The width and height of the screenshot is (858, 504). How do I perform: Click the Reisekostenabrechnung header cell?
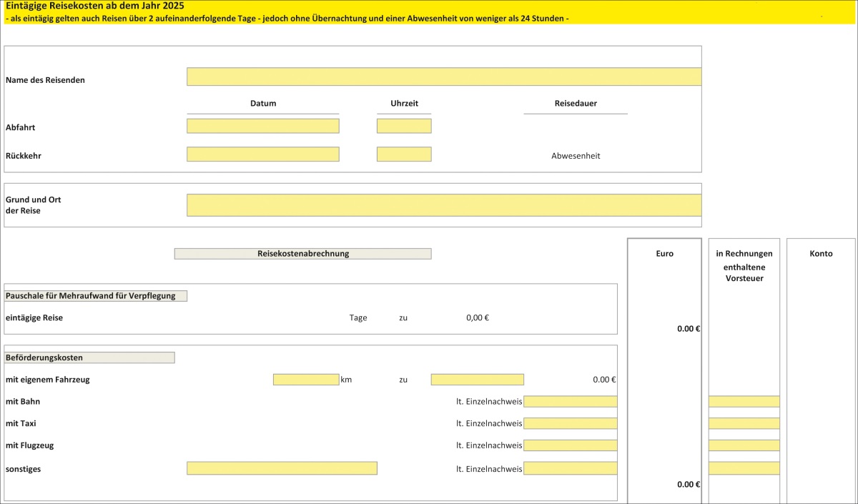pos(302,254)
